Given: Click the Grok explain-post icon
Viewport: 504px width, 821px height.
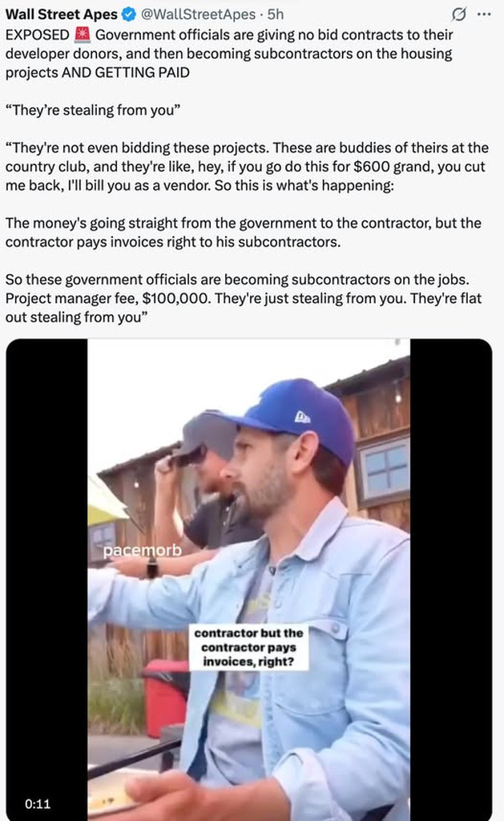Looking at the screenshot, I should pyautogui.click(x=458, y=14).
